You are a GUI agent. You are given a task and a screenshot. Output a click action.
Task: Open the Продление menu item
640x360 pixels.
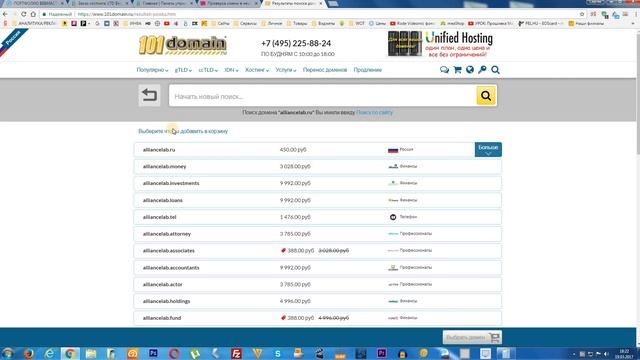(x=368, y=70)
